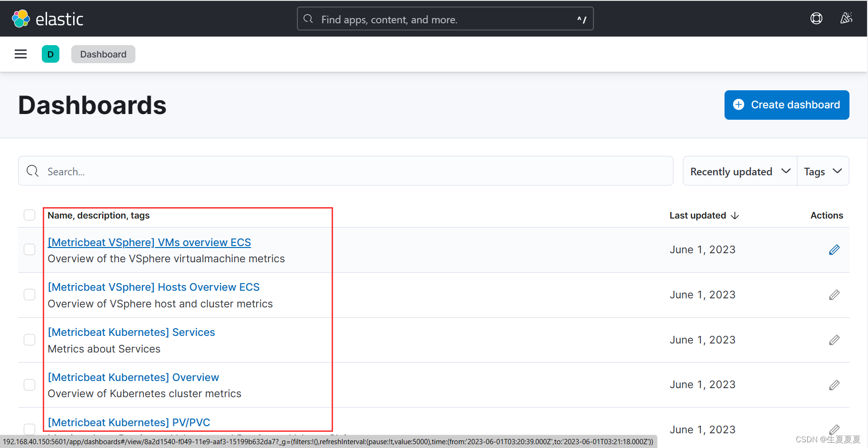This screenshot has width=868, height=448.
Task: Click the Create dashboard button
Action: [x=787, y=105]
